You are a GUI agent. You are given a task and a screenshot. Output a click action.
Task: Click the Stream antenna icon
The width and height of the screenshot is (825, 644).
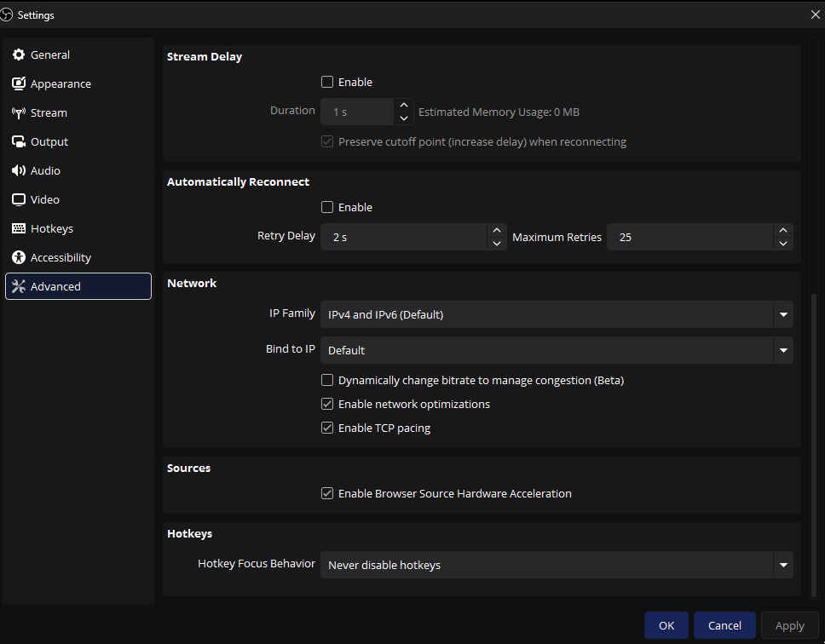click(x=19, y=112)
